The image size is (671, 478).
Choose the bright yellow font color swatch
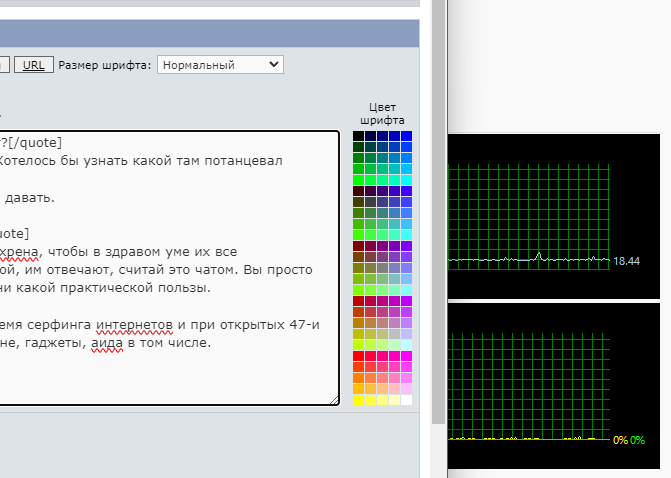coord(359,400)
